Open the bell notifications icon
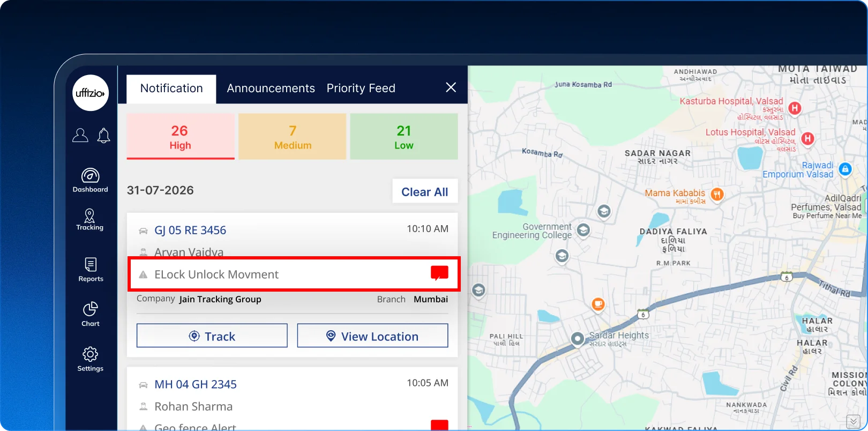Image resolution: width=868 pixels, height=431 pixels. click(x=103, y=136)
